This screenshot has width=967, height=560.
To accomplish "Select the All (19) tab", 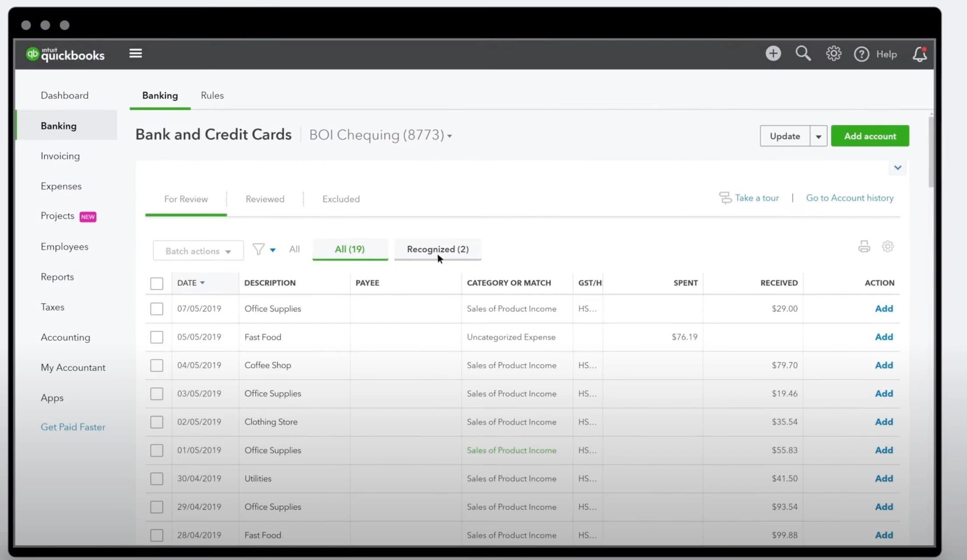I will pos(350,249).
